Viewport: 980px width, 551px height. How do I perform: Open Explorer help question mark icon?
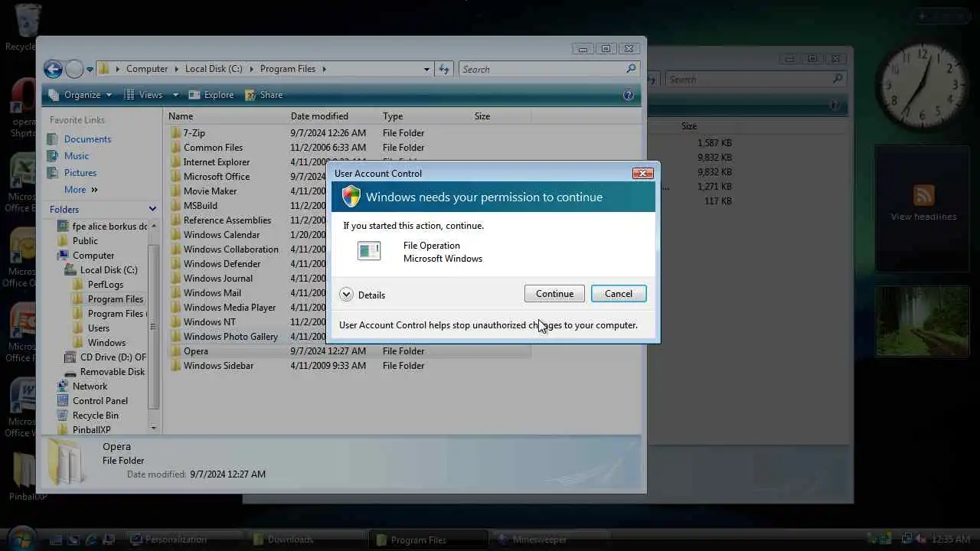click(x=629, y=95)
